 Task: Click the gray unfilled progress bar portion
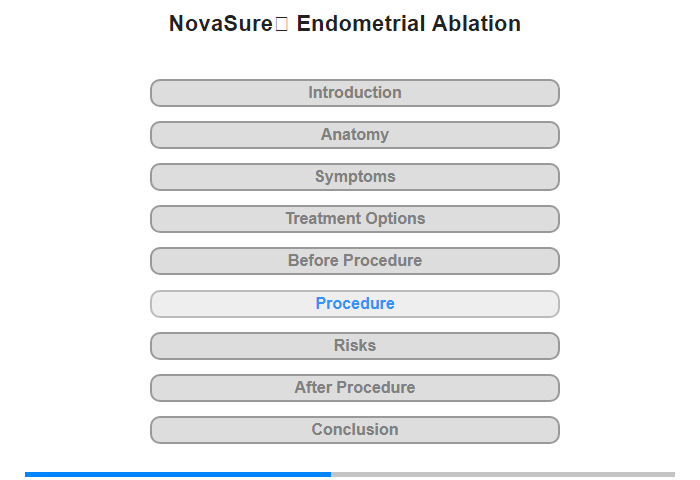[x=503, y=474]
